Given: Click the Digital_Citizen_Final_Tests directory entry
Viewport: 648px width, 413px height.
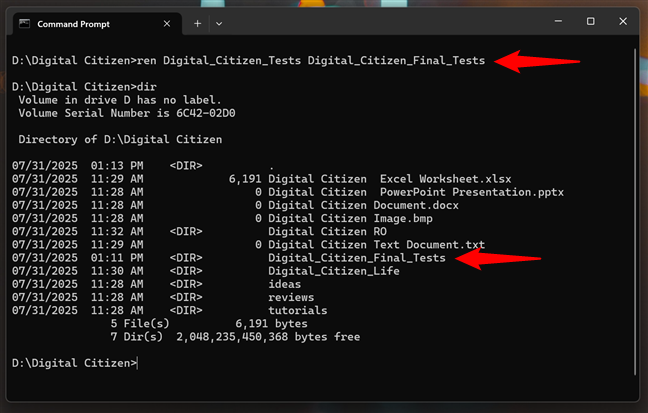Looking at the screenshot, I should coord(356,258).
